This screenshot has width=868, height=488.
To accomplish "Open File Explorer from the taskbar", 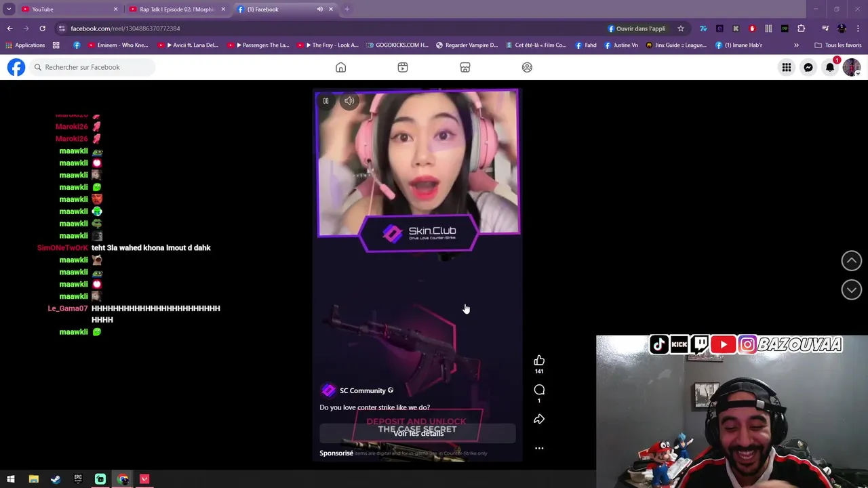I will (33, 479).
